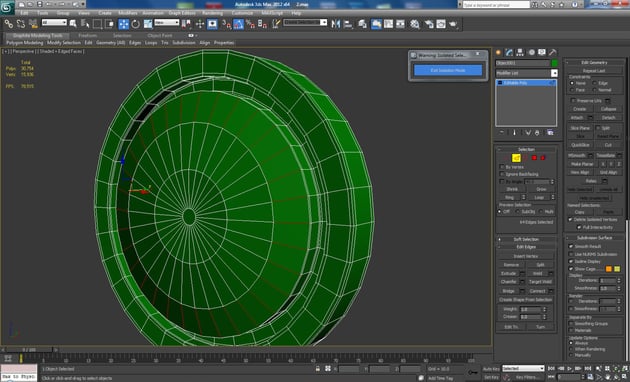
Task: Select the Polygon sub-object level icon
Action: coord(534,158)
